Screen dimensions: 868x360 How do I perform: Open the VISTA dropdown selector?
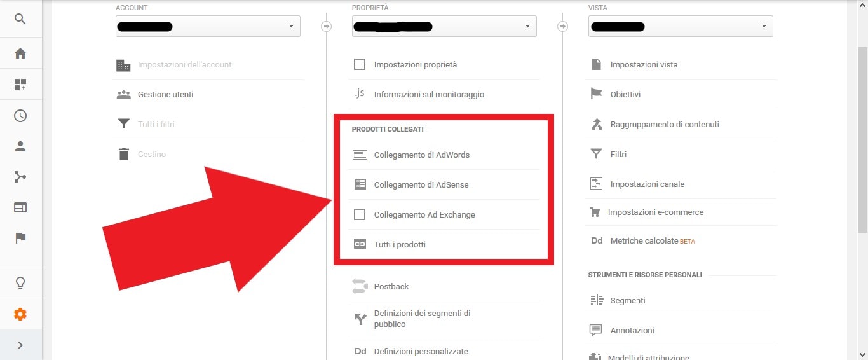(681, 26)
